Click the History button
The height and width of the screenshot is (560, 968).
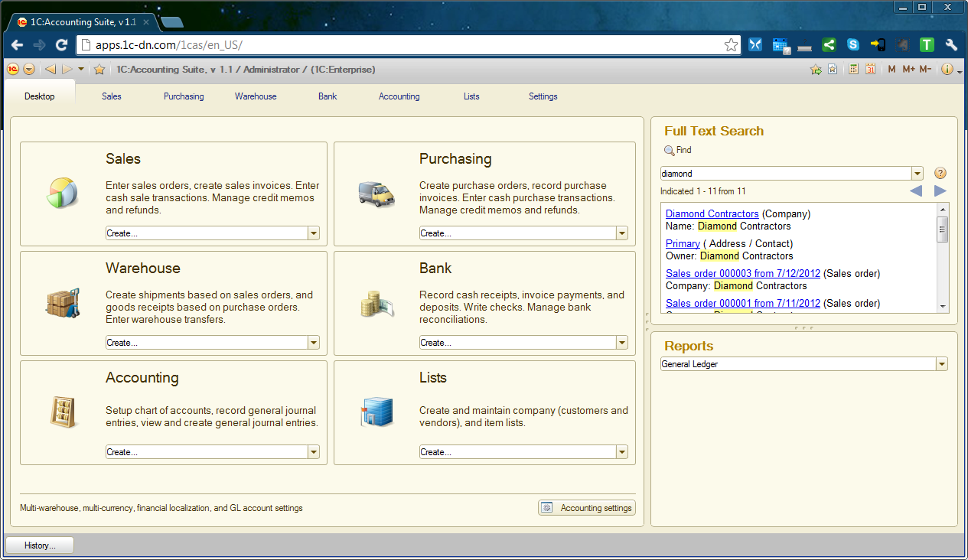pos(41,545)
